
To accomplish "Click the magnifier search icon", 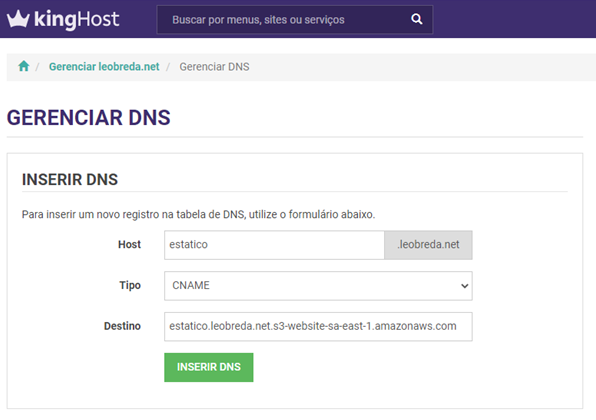I will [x=417, y=19].
